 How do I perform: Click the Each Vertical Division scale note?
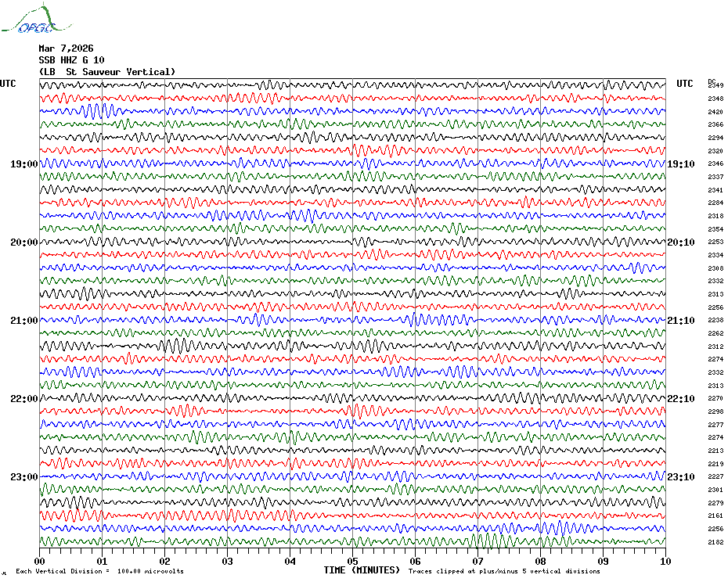click(x=99, y=571)
